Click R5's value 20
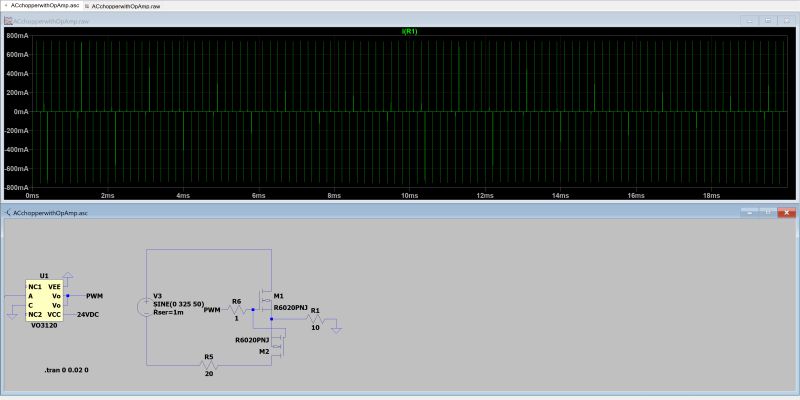800x400 pixels. pyautogui.click(x=209, y=374)
